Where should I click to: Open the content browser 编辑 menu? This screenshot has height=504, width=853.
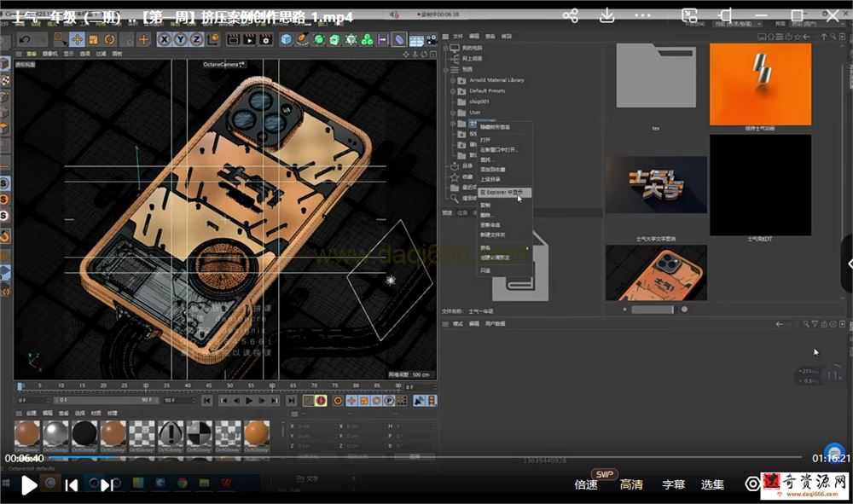(x=473, y=37)
